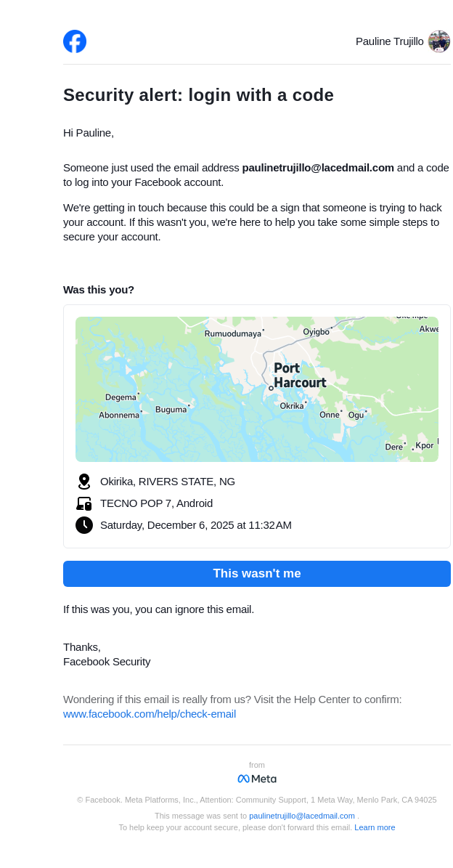Click the Learn more link

coord(375,827)
